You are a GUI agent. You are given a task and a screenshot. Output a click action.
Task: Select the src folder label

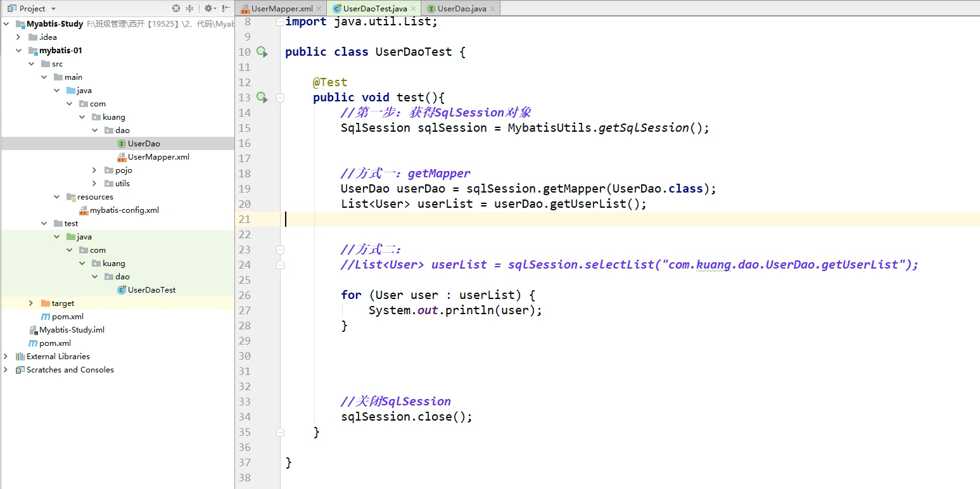(58, 64)
